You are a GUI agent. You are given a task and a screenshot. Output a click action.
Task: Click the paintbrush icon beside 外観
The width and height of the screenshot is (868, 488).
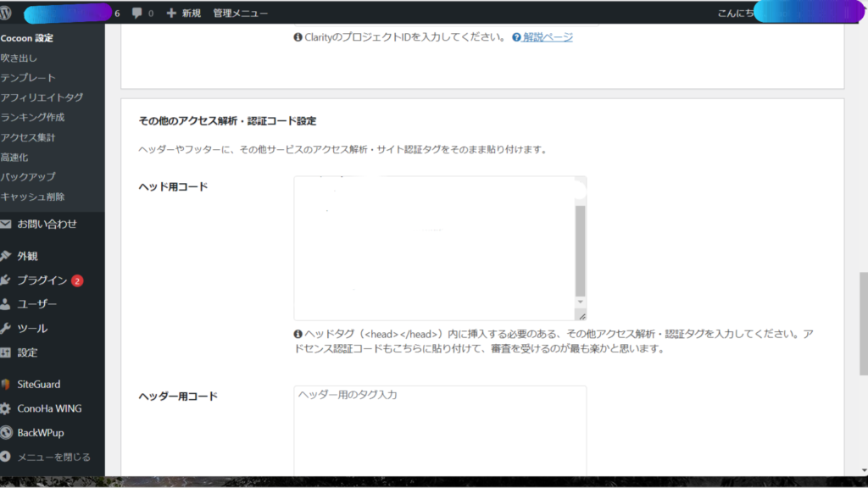tap(6, 256)
